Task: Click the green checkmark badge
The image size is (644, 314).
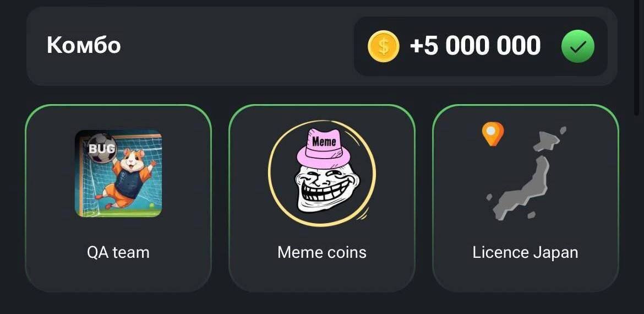Action: tap(577, 46)
